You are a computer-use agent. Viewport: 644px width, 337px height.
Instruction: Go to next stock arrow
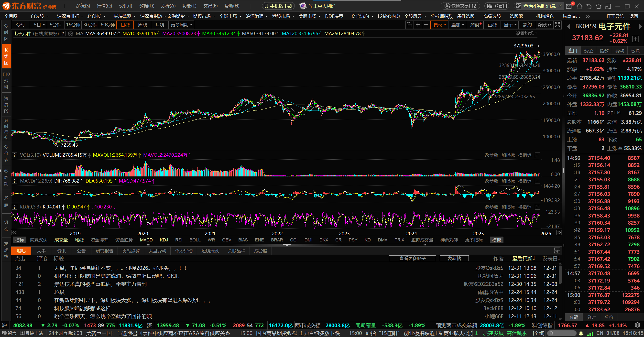640,26
